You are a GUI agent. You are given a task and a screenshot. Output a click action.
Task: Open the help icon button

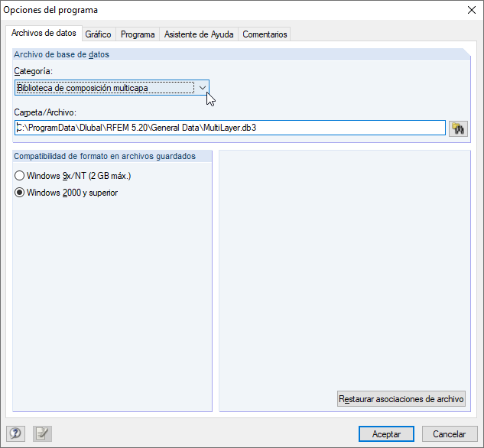click(x=15, y=433)
